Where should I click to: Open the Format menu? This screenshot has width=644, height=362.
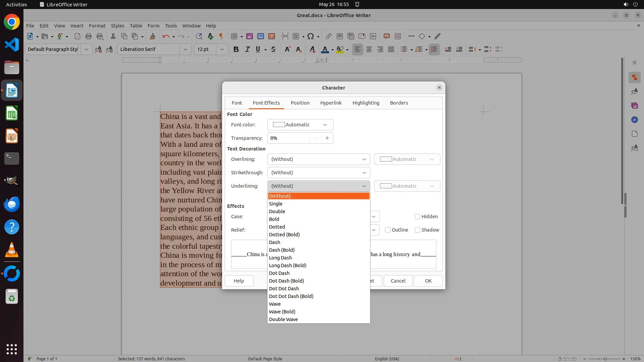(x=97, y=25)
